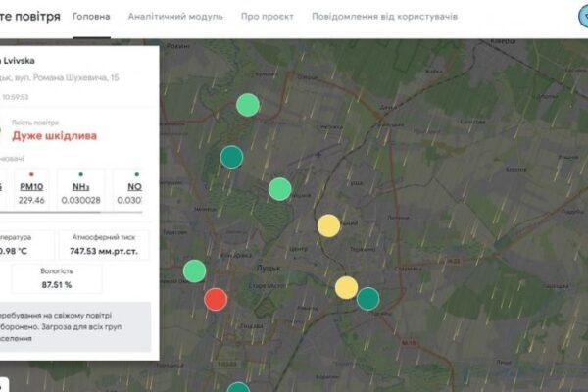Switch to the Аналітичний модуль tab
588x392 pixels.
click(175, 18)
